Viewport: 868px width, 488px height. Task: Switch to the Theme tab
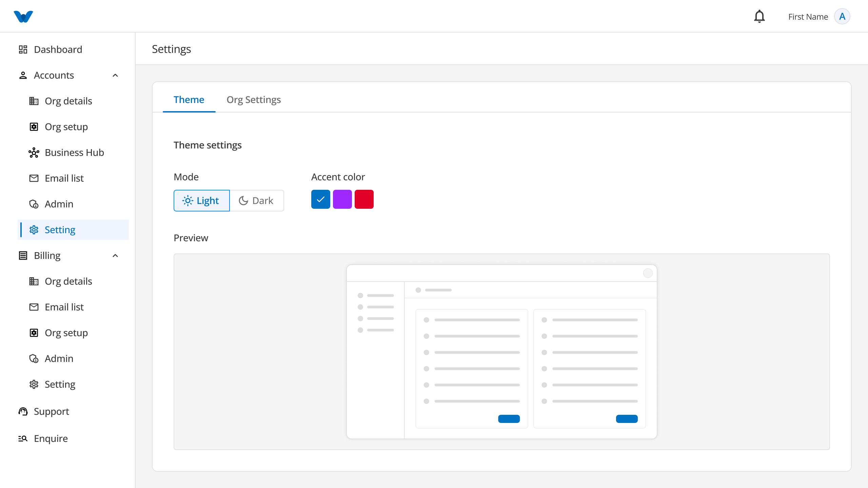189,100
